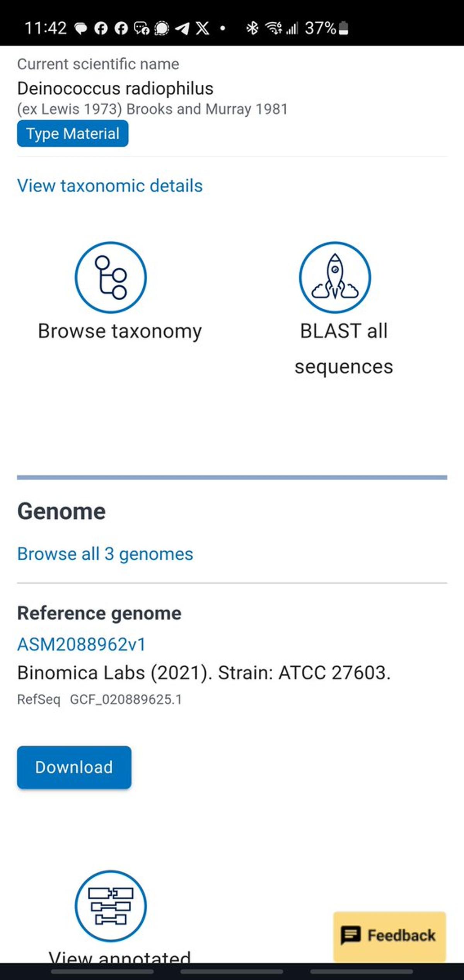This screenshot has width=464, height=980.
Task: Open the annotated genome viewer icon
Action: point(111,906)
